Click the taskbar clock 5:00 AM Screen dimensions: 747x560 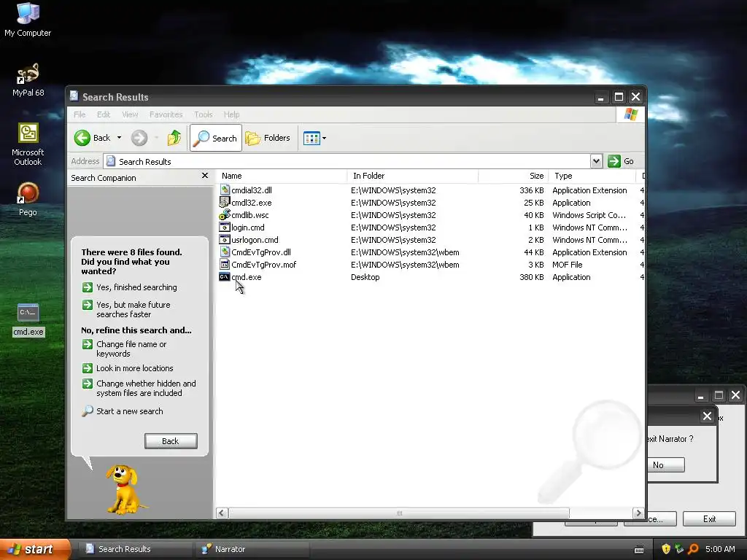720,549
